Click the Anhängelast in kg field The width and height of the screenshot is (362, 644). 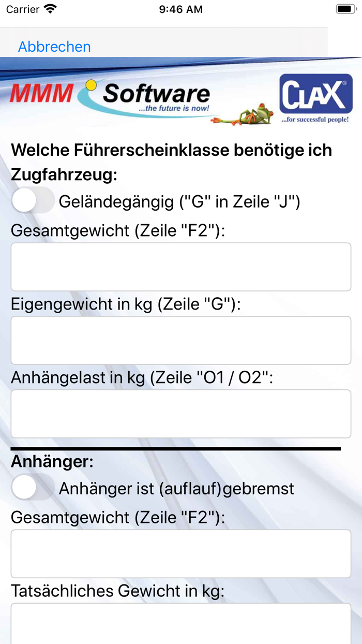click(x=181, y=413)
